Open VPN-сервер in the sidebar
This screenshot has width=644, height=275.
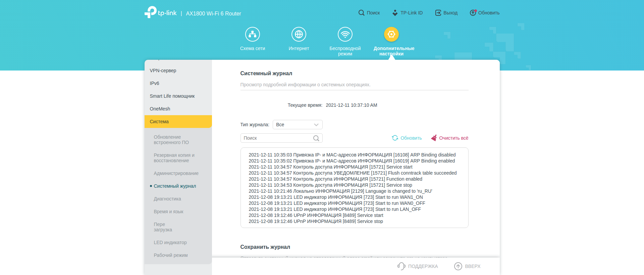coord(163,71)
